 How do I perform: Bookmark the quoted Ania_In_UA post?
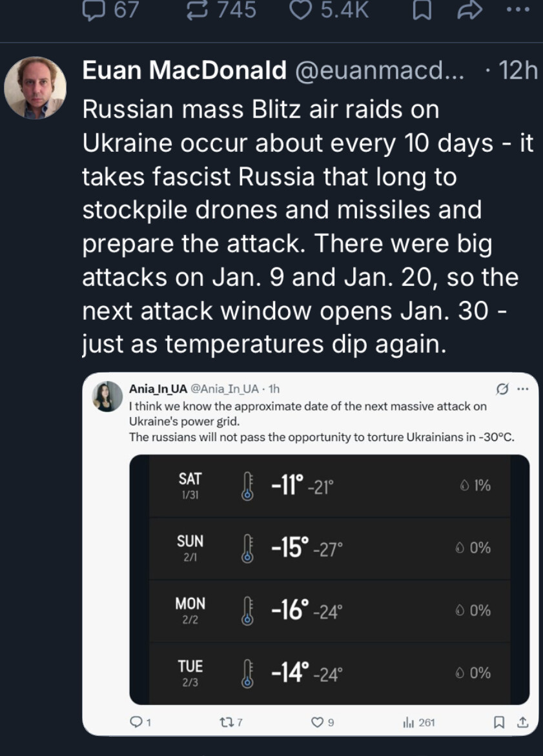pos(499,722)
